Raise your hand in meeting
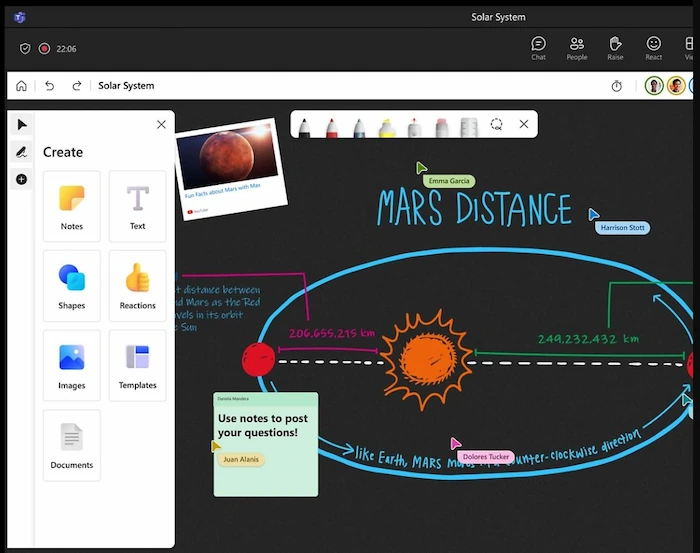 615,48
